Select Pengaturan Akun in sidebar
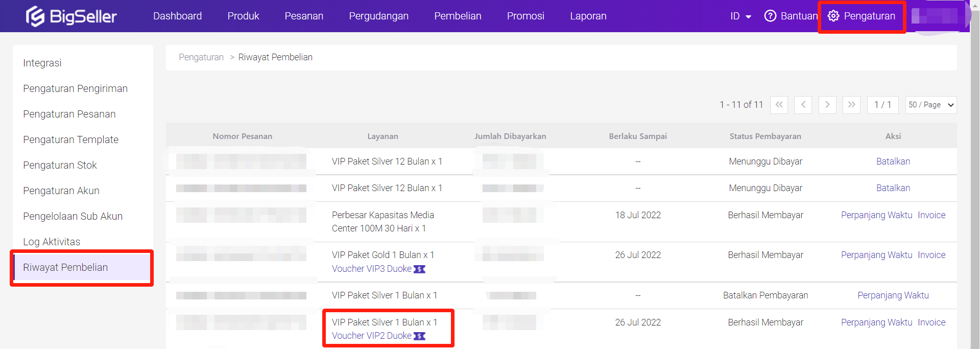The image size is (980, 349). 61,191
